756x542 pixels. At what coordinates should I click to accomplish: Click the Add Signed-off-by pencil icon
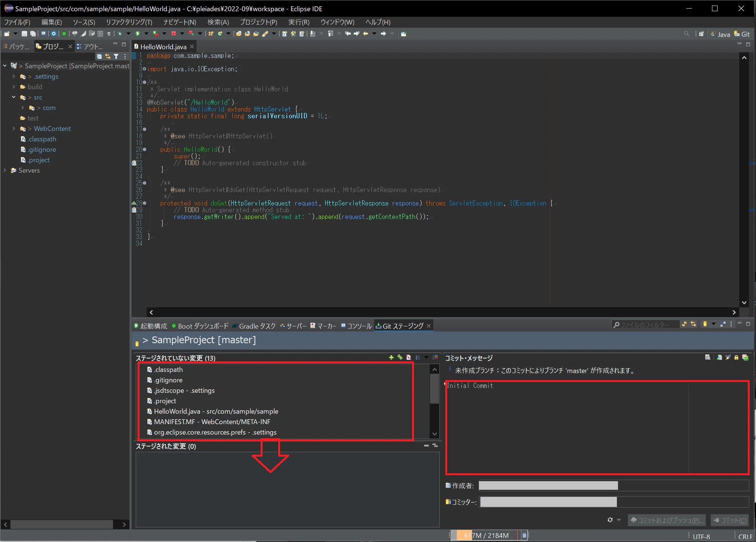[728, 357]
